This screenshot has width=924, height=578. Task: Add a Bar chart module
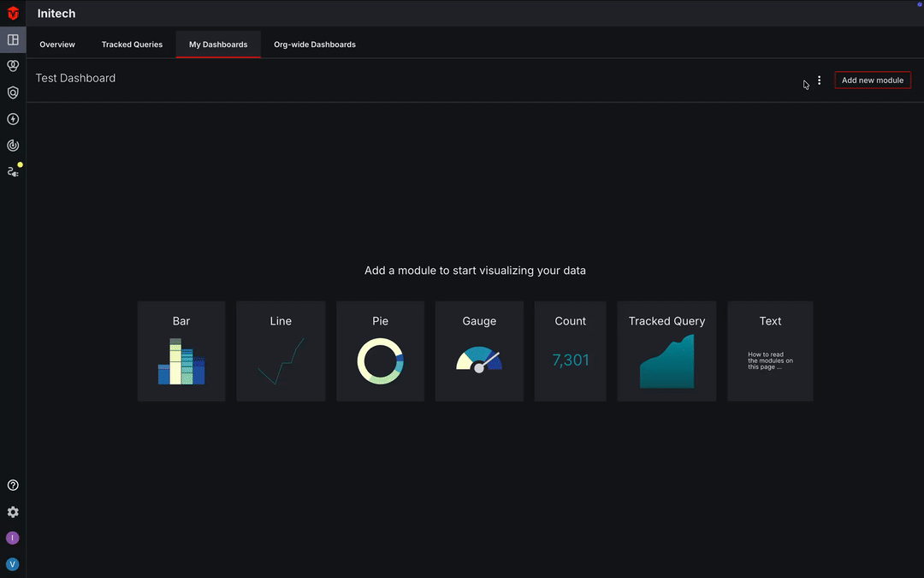coord(181,350)
